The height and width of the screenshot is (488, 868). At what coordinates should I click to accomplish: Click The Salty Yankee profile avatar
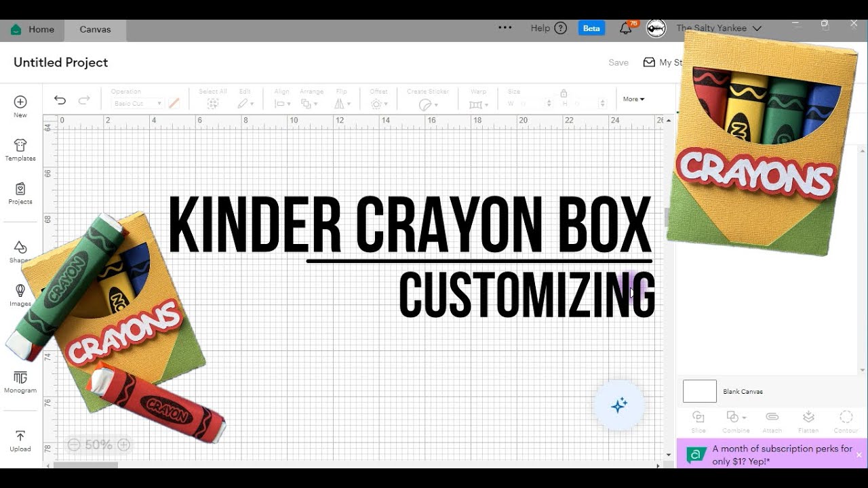pyautogui.click(x=656, y=28)
